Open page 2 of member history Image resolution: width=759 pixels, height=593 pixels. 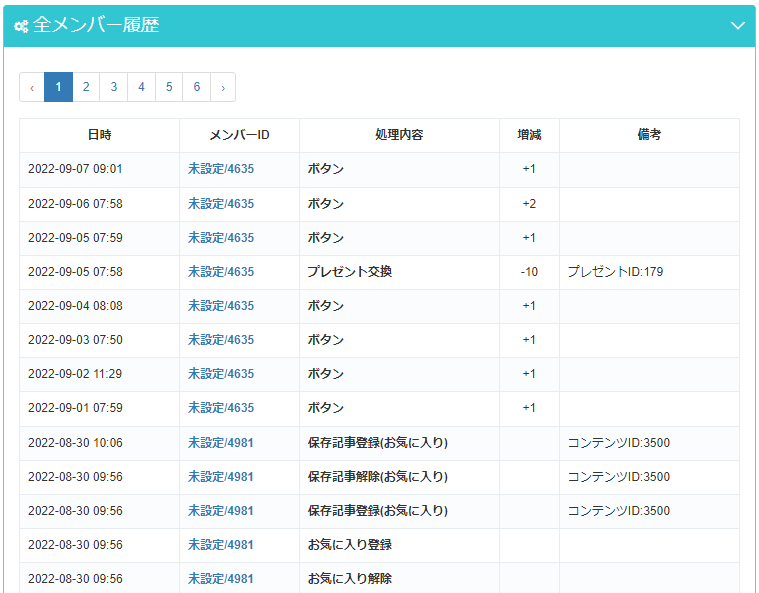coord(86,87)
